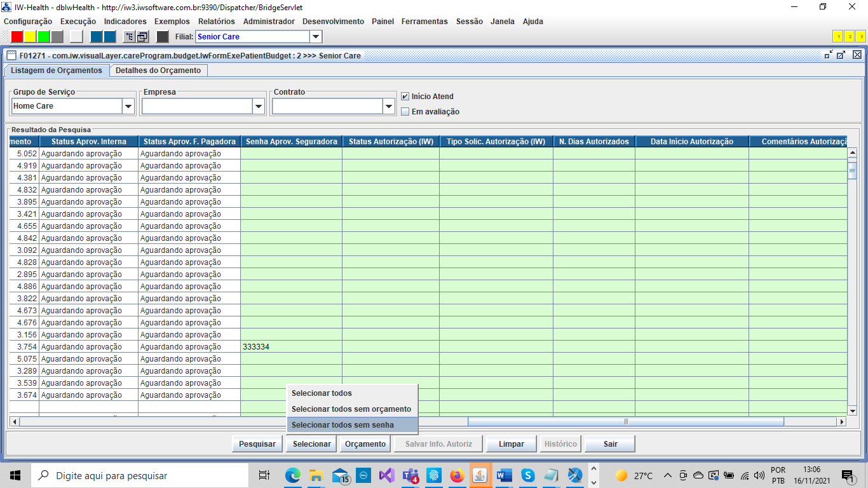Expand the Grupo de Serviço dropdown
868x488 pixels.
coord(128,106)
